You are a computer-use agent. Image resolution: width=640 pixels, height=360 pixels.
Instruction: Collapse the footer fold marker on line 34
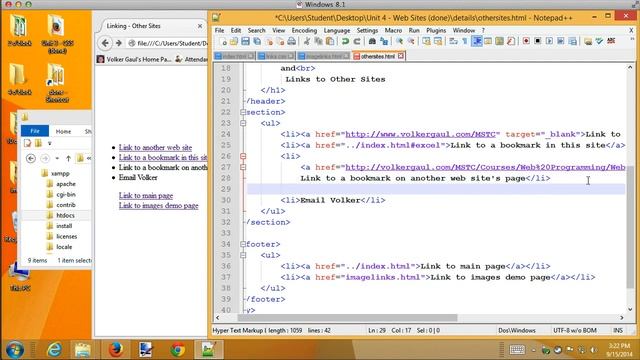(243, 244)
